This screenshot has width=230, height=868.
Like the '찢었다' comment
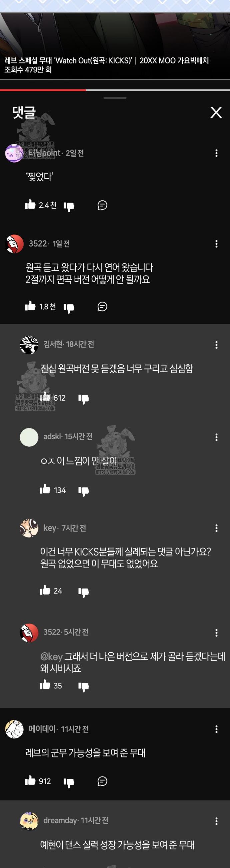coord(30,204)
